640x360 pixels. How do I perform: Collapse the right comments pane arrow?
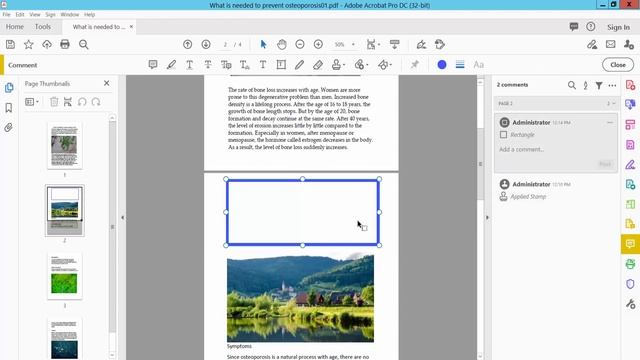click(x=487, y=218)
